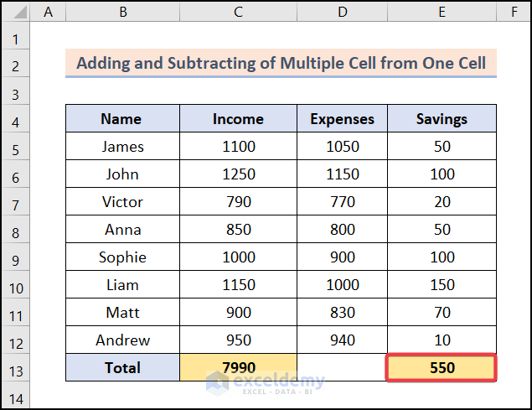Select the cell containing Sophie

tap(122, 257)
